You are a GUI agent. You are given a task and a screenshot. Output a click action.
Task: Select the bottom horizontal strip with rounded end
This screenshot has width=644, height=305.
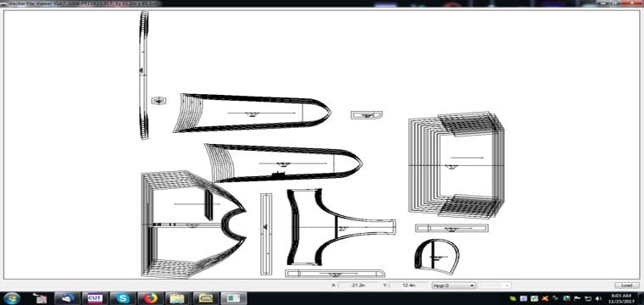tap(335, 274)
